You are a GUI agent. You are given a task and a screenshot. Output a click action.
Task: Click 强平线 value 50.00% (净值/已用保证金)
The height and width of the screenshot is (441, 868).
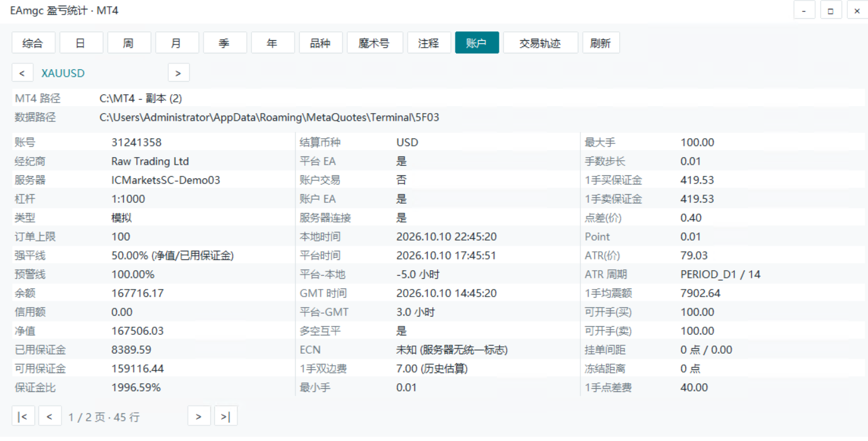[x=173, y=256]
